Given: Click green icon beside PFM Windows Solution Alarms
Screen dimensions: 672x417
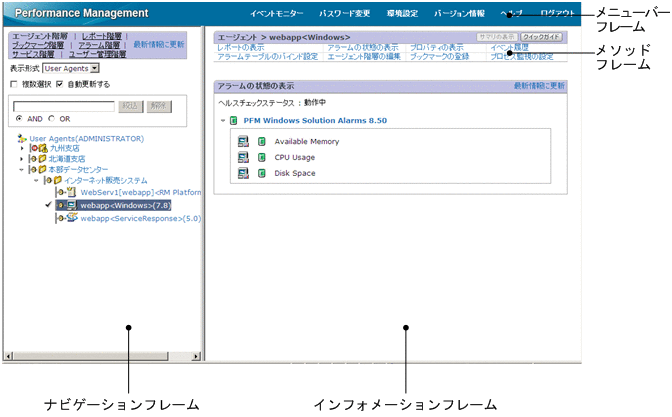Looking at the screenshot, I should point(234,120).
